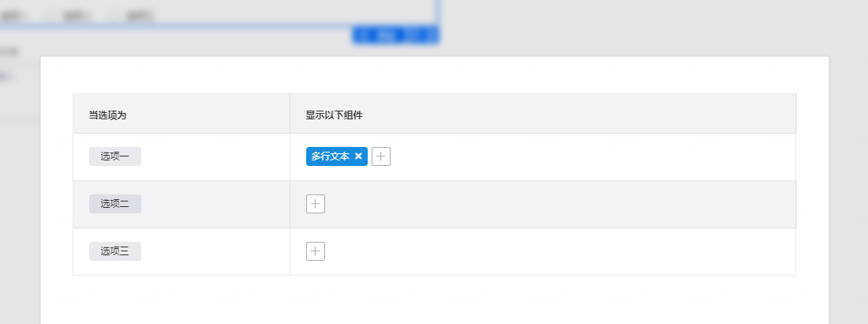Select first blurred radio option behind dialog

point(14,16)
